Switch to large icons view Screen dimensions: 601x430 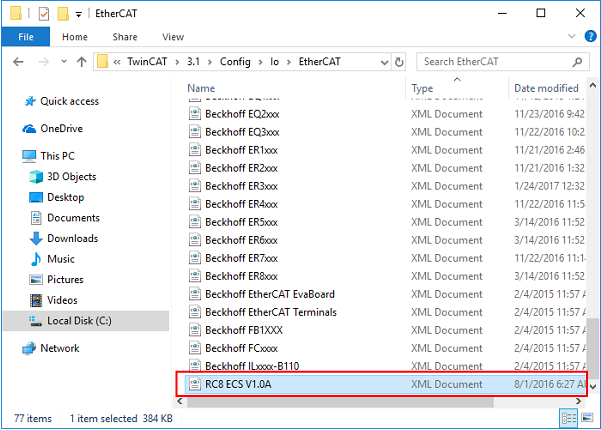(587, 418)
